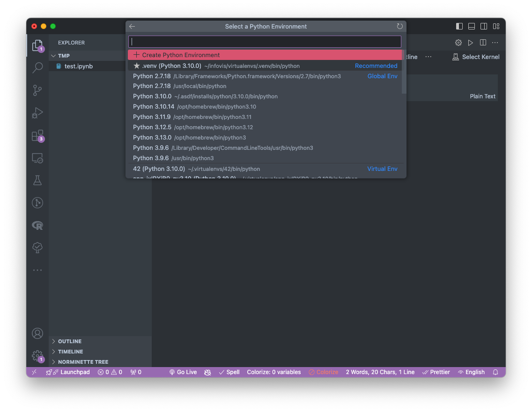
Task: Toggle the Secondary Side Bar
Action: [484, 26]
